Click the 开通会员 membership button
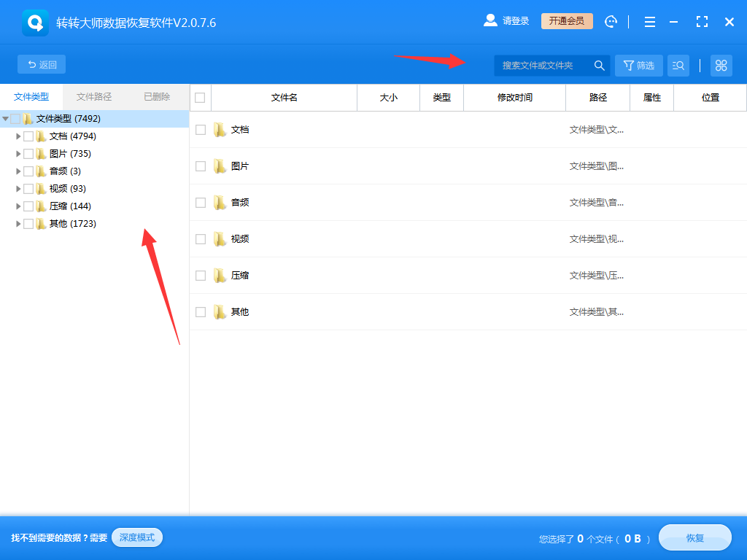The width and height of the screenshot is (747, 560). click(x=566, y=20)
